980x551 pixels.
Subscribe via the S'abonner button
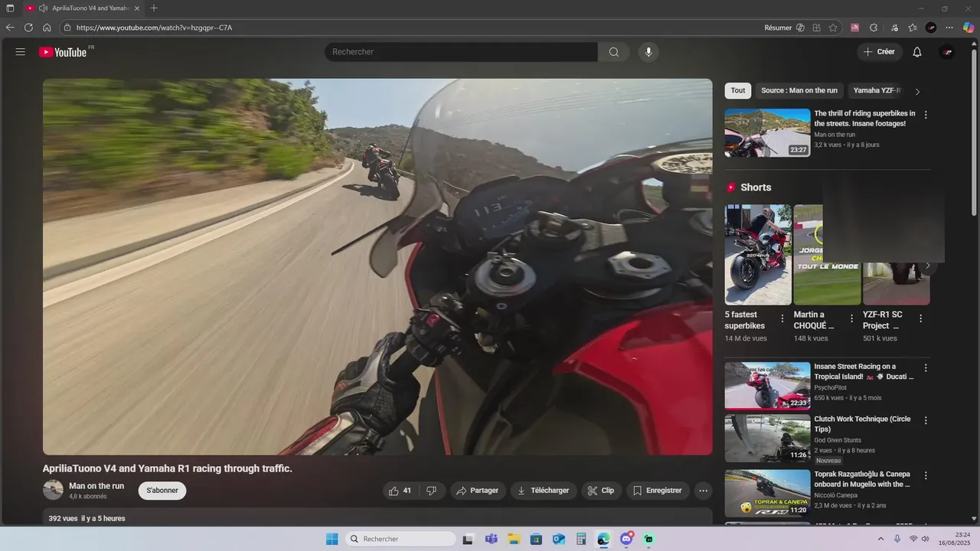[x=162, y=491]
